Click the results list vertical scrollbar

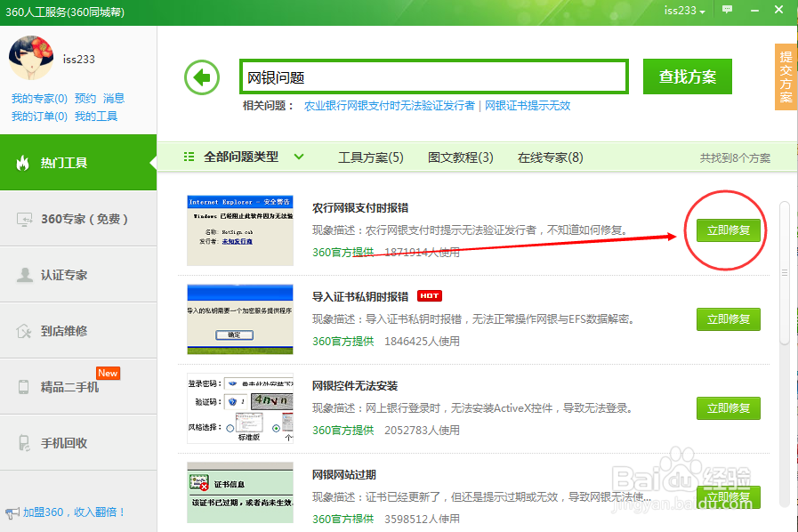point(785,273)
